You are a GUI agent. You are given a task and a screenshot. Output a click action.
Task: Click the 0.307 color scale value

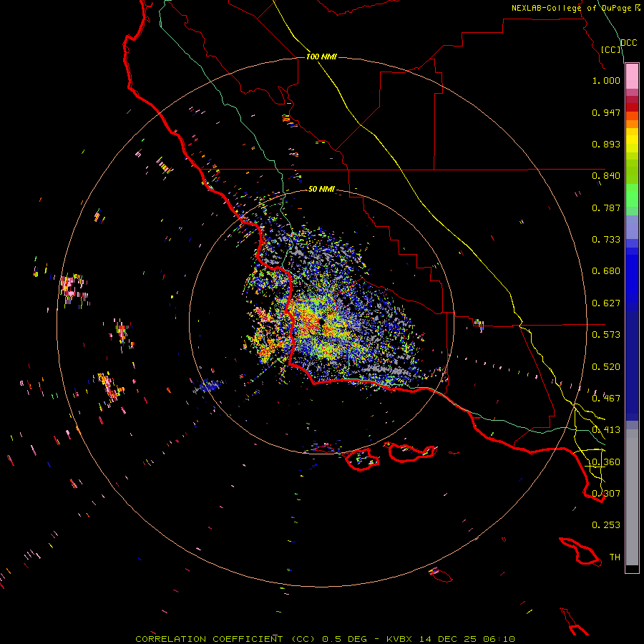click(x=606, y=494)
